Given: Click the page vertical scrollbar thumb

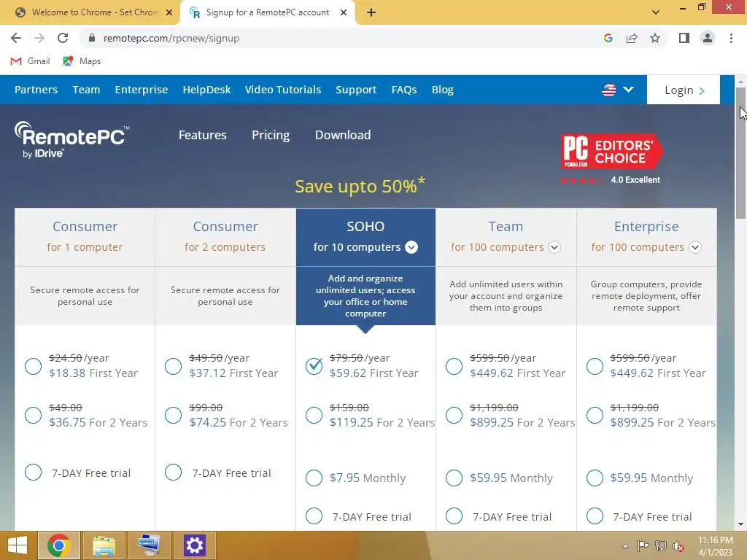Looking at the screenshot, I should coord(741,152).
